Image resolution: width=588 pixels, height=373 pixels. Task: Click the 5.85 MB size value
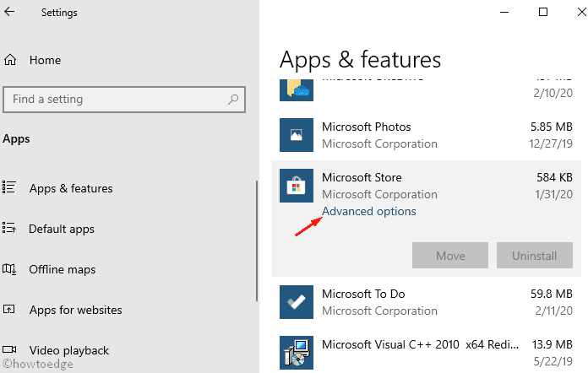click(x=551, y=127)
